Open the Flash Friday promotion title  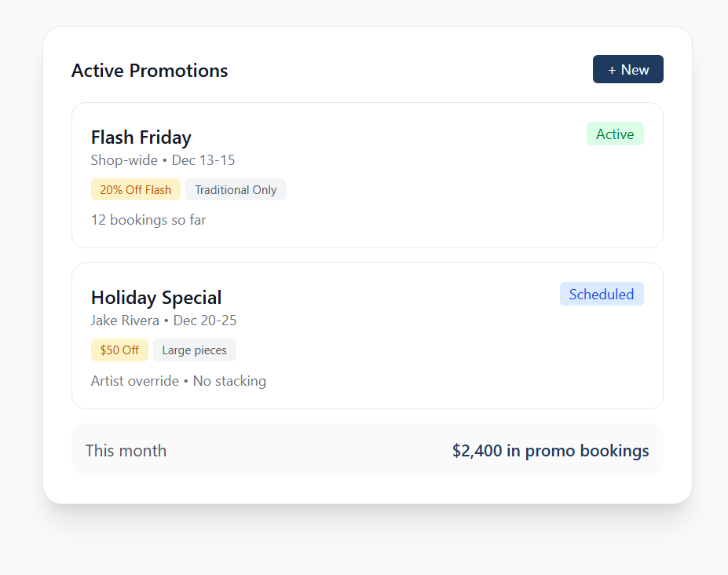click(141, 137)
